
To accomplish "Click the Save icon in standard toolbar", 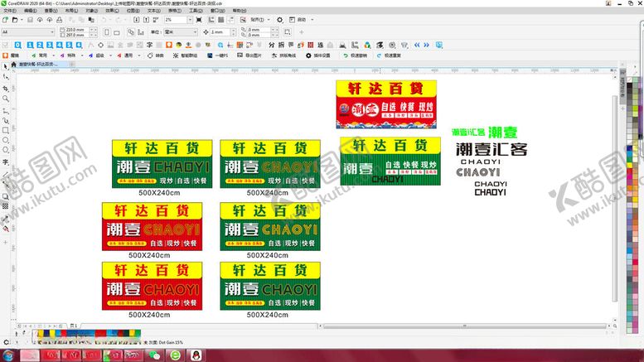I will click(x=30, y=19).
